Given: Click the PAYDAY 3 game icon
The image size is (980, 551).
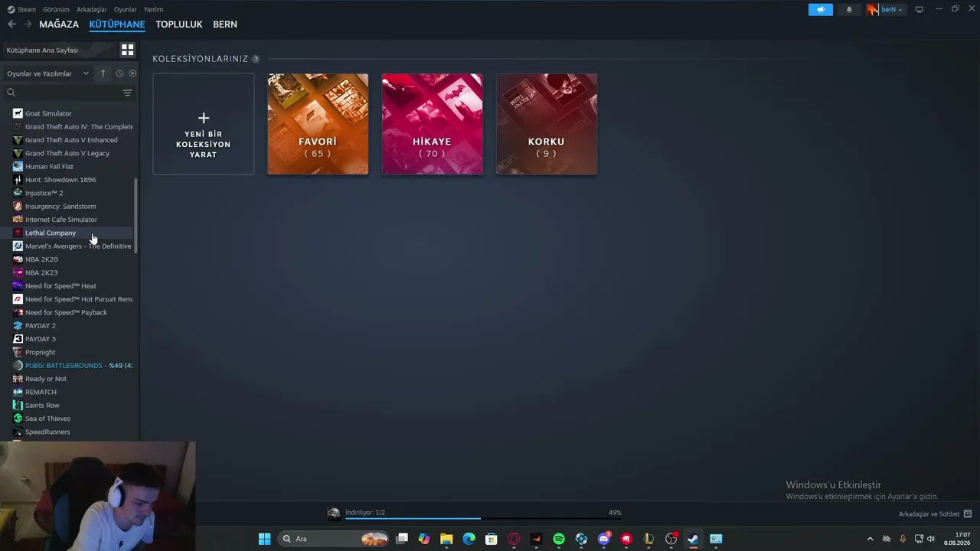Looking at the screenshot, I should pyautogui.click(x=18, y=339).
